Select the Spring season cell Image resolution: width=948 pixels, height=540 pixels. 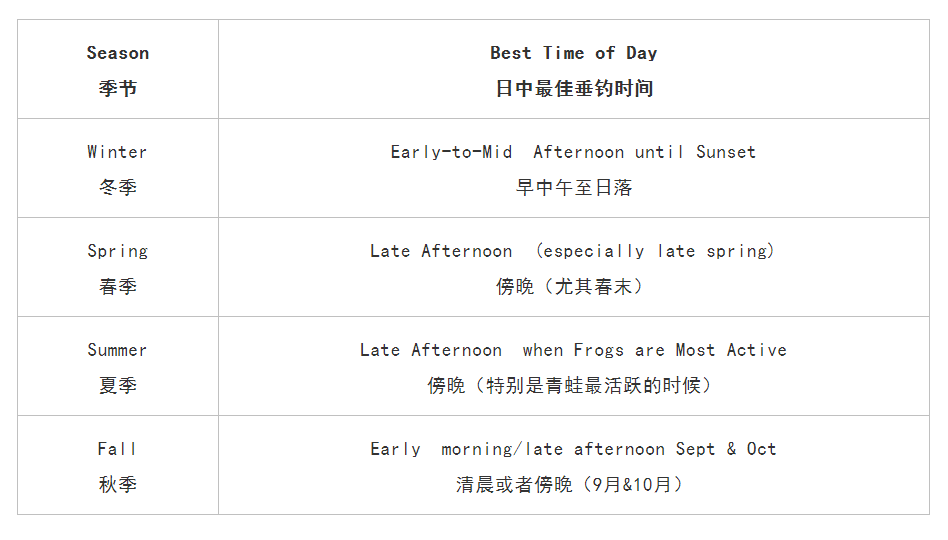pyautogui.click(x=118, y=267)
